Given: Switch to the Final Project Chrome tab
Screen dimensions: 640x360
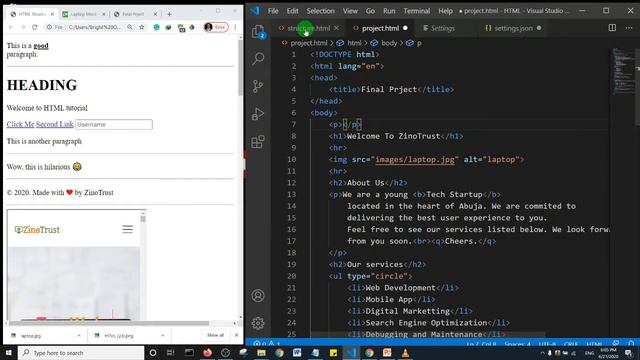Looking at the screenshot, I should pyautogui.click(x=133, y=14).
